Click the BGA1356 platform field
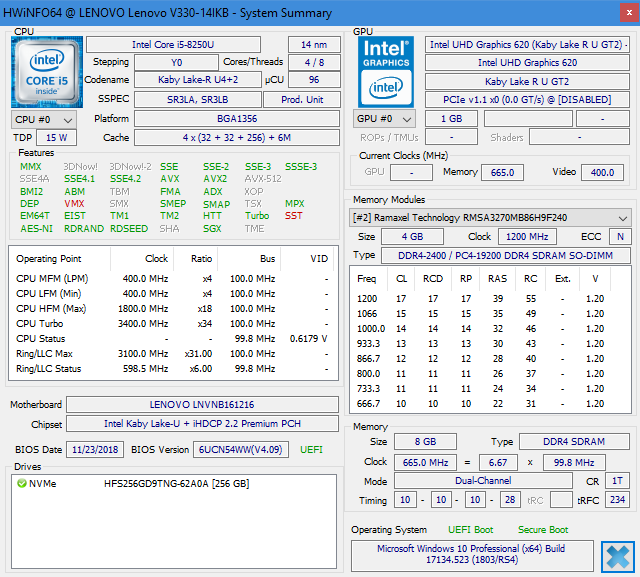Viewport: 640px width, 577px height. 237,119
